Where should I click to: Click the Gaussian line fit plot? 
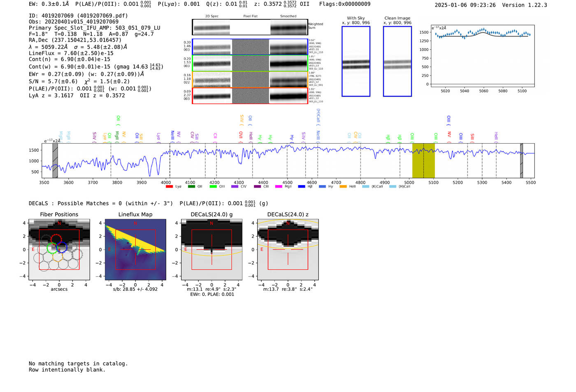click(x=483, y=56)
